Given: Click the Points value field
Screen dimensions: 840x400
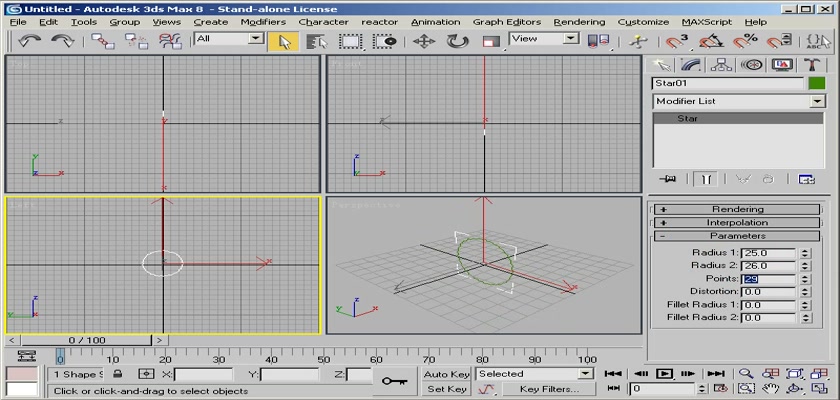Looking at the screenshot, I should 769,279.
